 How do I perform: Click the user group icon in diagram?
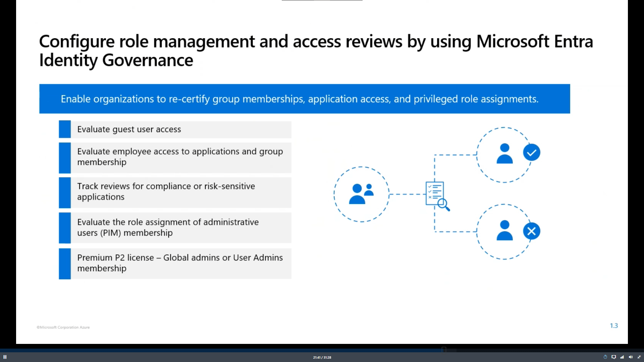coord(361,194)
